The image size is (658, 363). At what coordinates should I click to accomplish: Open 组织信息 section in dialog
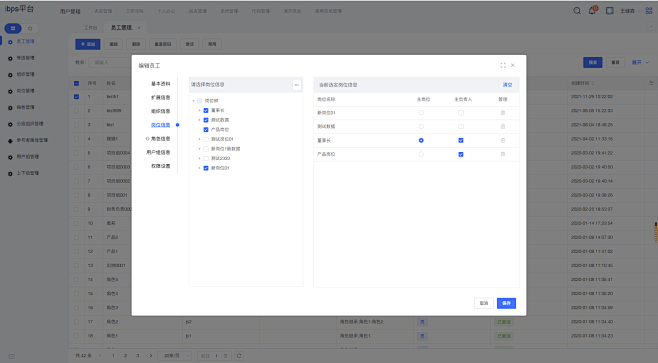tap(161, 111)
